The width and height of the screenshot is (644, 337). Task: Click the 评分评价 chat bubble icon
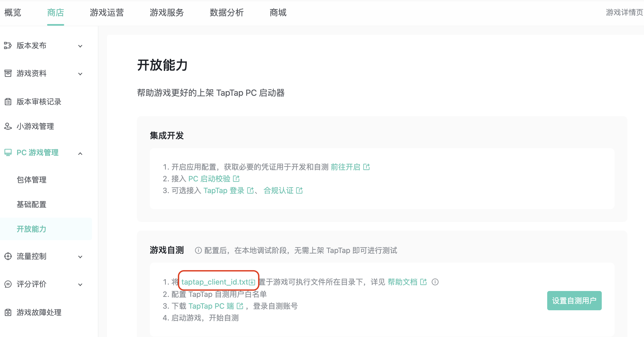click(x=8, y=284)
